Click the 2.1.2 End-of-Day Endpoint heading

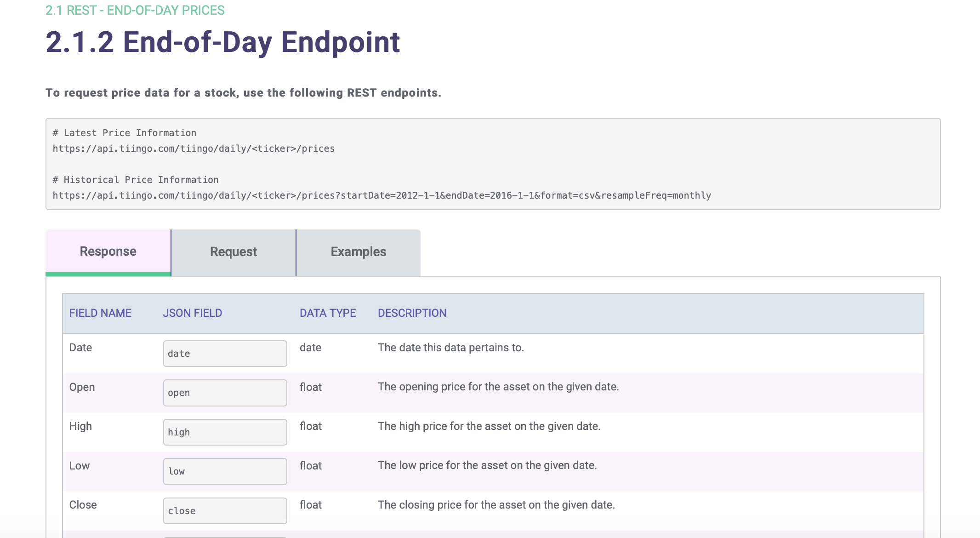[223, 42]
